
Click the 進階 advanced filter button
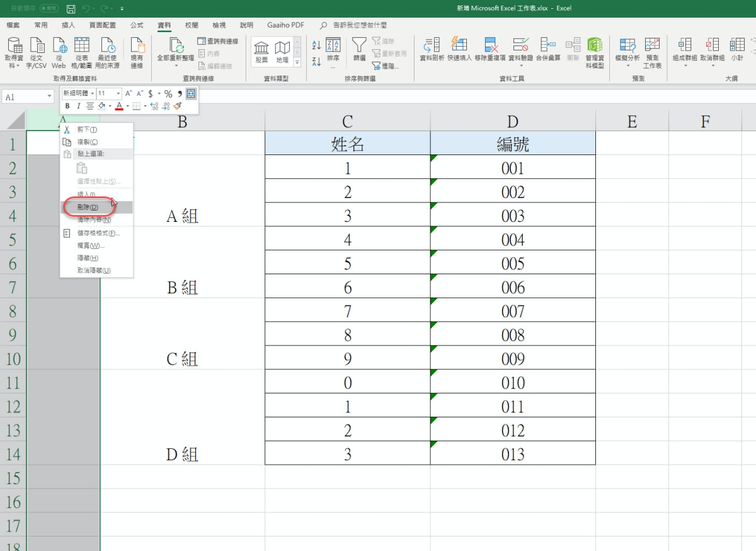(386, 66)
